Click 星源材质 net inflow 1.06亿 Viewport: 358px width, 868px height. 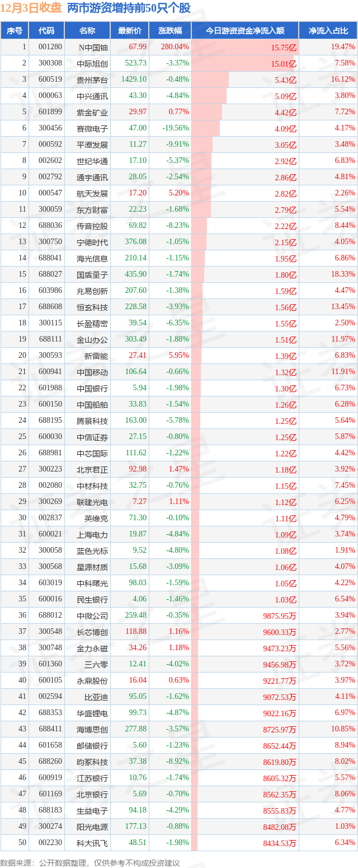[285, 567]
